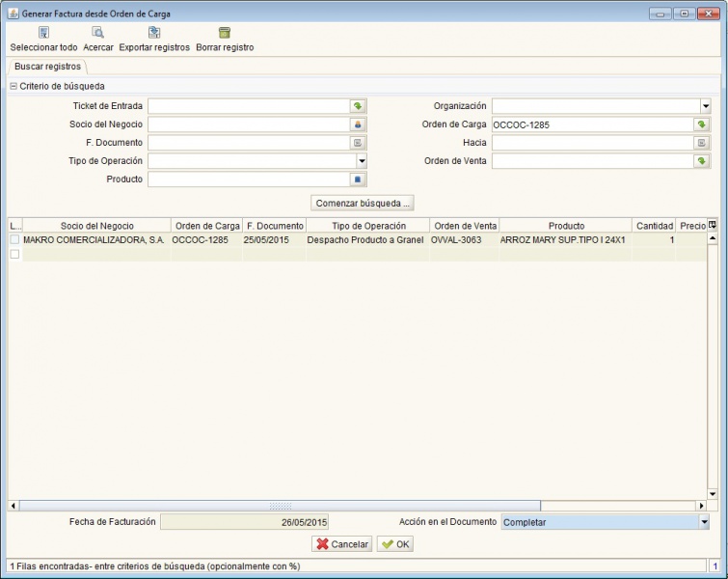Click the Filas encontradas status bar text
This screenshot has height=579, width=728.
click(x=155, y=566)
